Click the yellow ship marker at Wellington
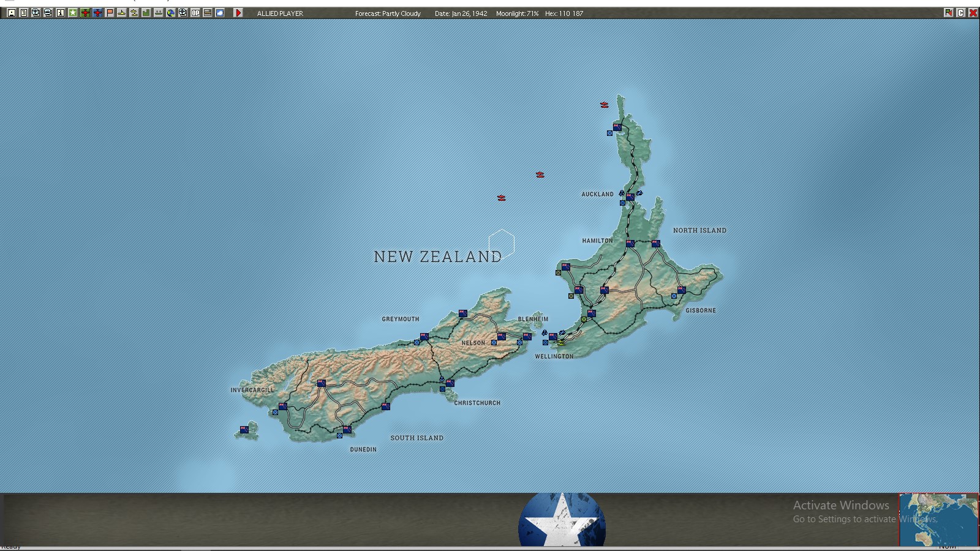The image size is (980, 551). [x=561, y=343]
